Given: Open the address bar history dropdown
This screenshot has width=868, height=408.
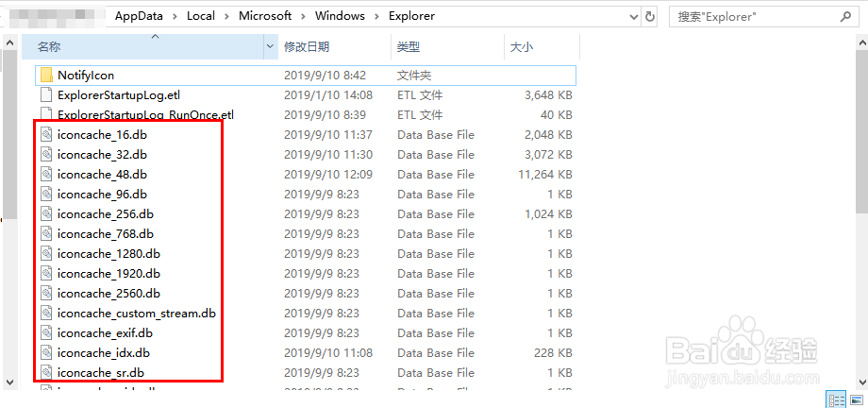Looking at the screenshot, I should [x=630, y=16].
